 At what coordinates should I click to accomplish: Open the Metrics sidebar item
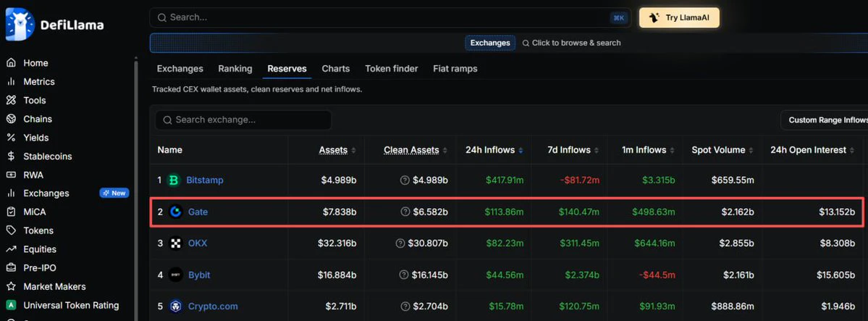39,81
